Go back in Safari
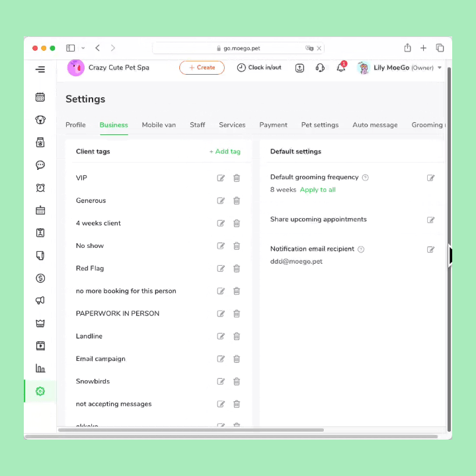This screenshot has height=476, width=476. coord(97,48)
